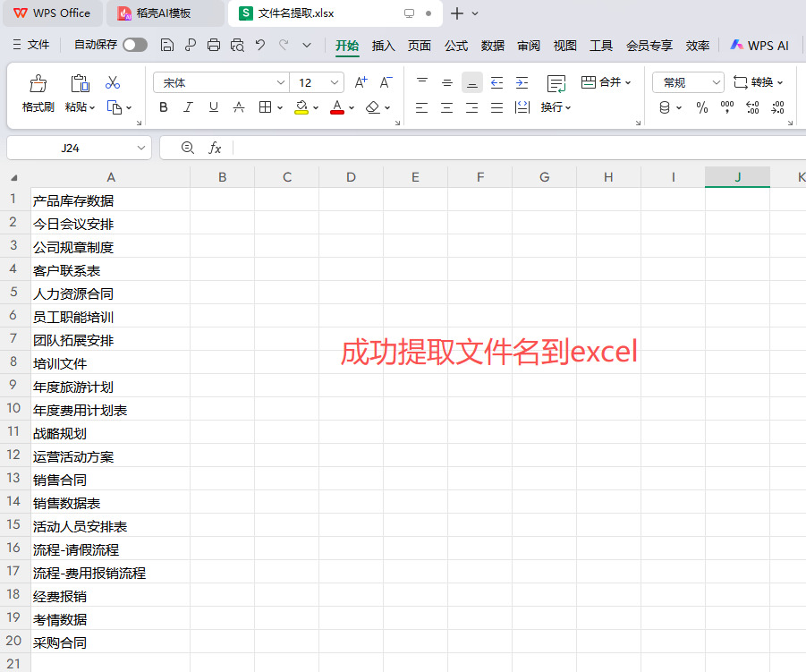Click the Paste clipboard icon
The image size is (806, 672).
tap(80, 83)
